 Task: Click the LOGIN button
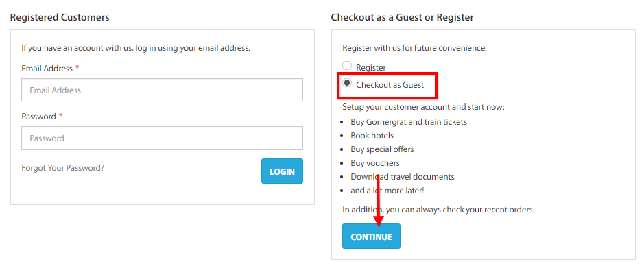(282, 171)
